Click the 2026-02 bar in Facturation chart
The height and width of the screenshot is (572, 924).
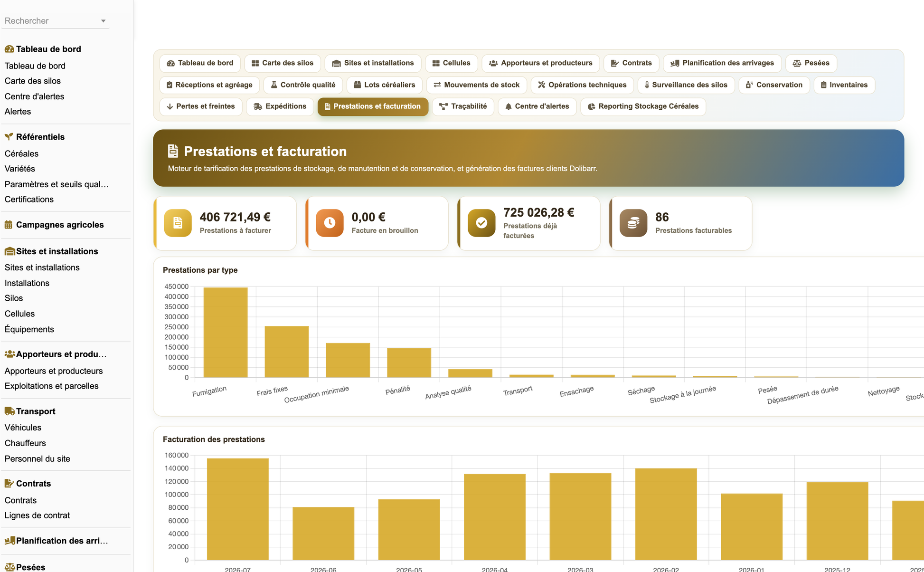click(x=666, y=515)
